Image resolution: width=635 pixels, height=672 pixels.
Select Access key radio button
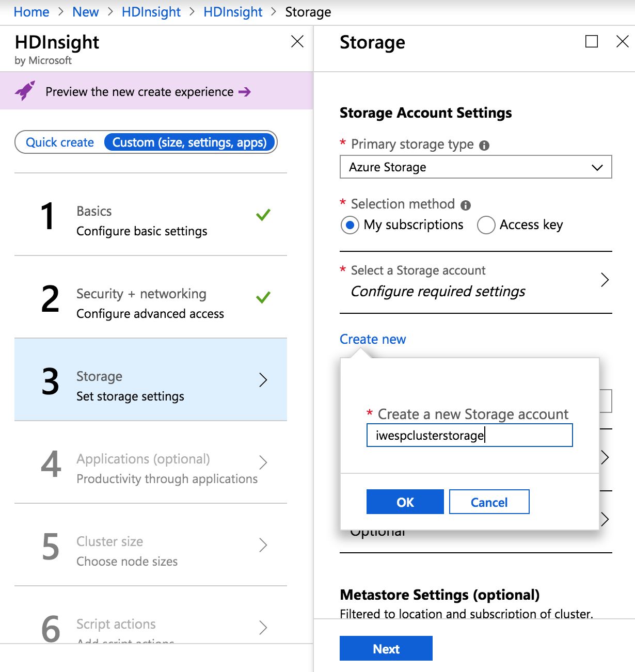tap(486, 225)
